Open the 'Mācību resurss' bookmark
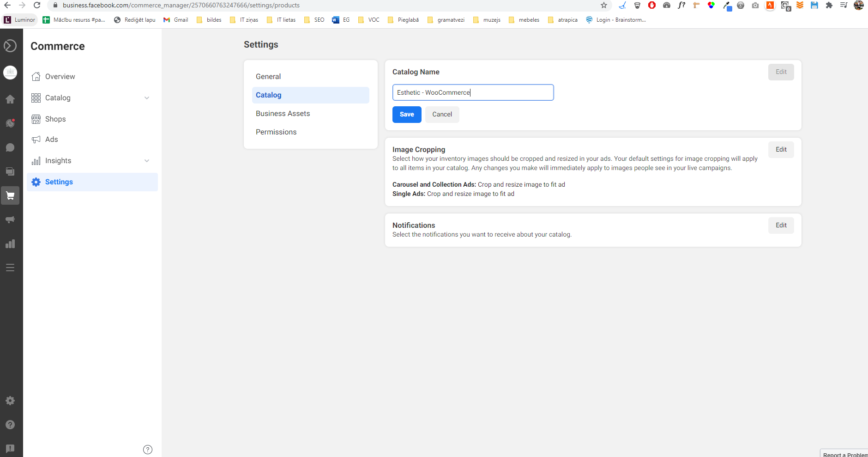868x457 pixels. [74, 20]
